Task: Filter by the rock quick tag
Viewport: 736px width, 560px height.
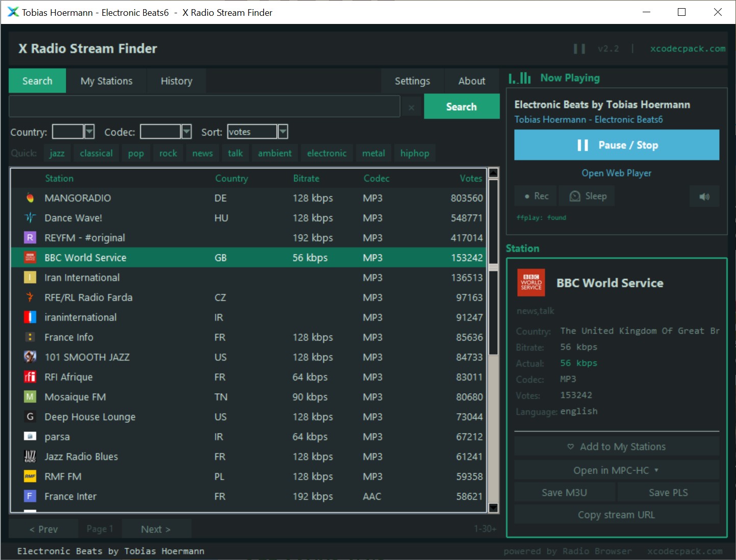Action: click(168, 153)
